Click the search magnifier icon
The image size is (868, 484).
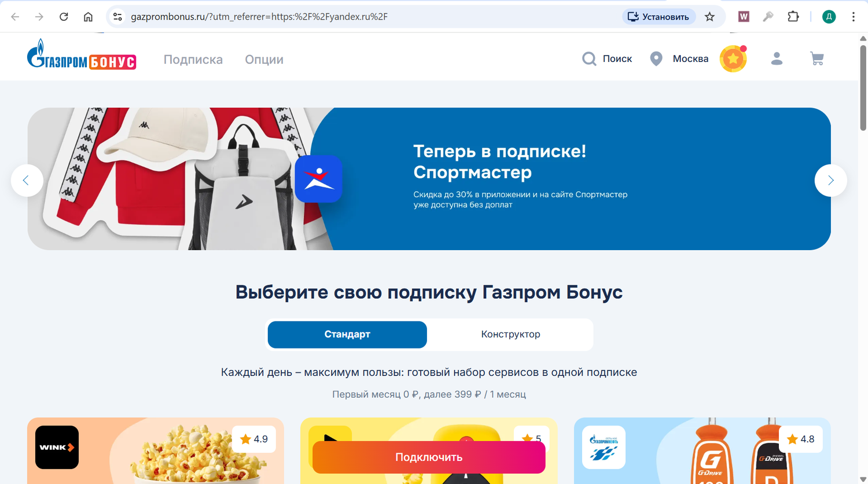589,58
